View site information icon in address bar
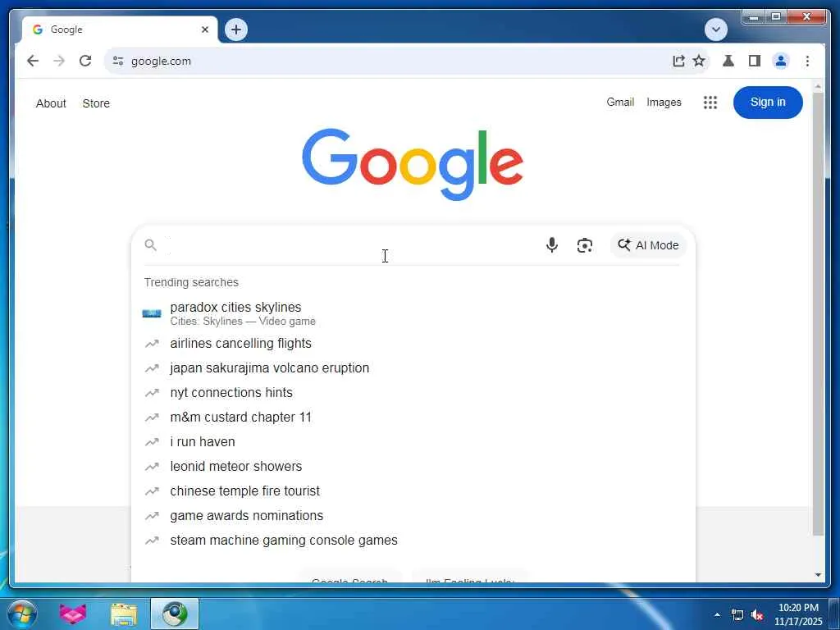Screen dimensions: 840x630 tap(118, 61)
